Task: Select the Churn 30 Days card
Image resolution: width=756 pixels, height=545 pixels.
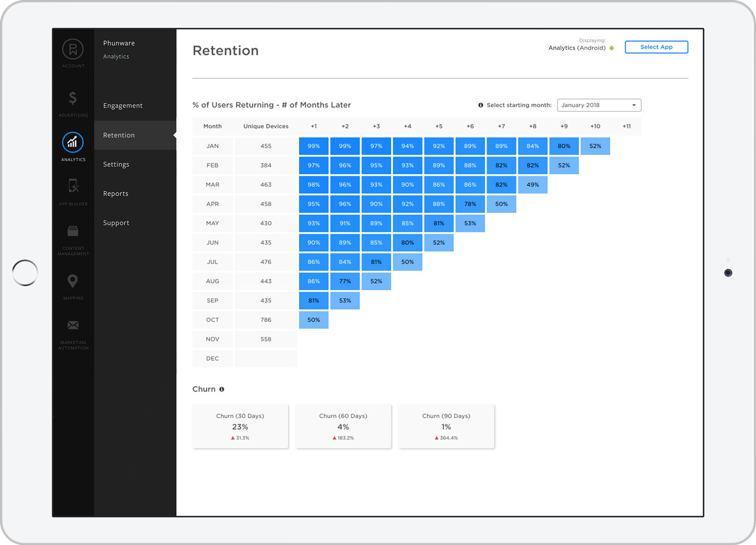Action: click(240, 426)
